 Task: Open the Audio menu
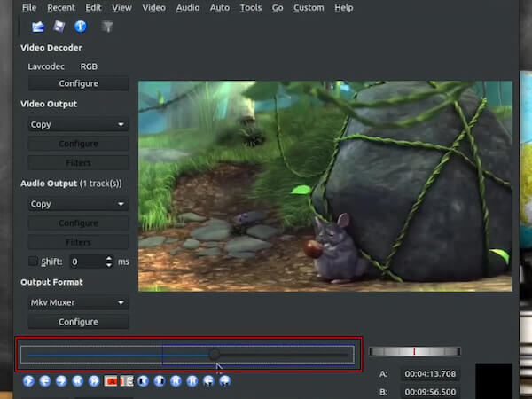pos(188,7)
